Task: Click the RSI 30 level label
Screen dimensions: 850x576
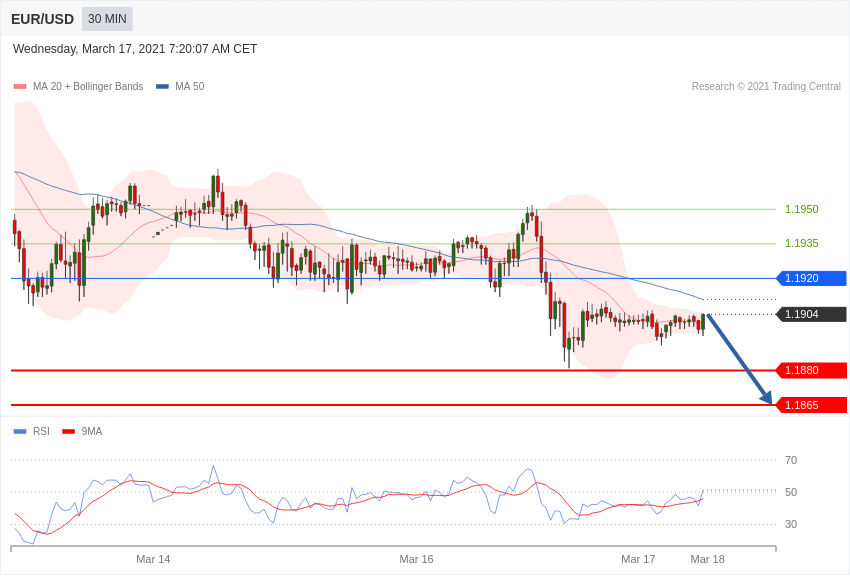Action: click(x=791, y=524)
